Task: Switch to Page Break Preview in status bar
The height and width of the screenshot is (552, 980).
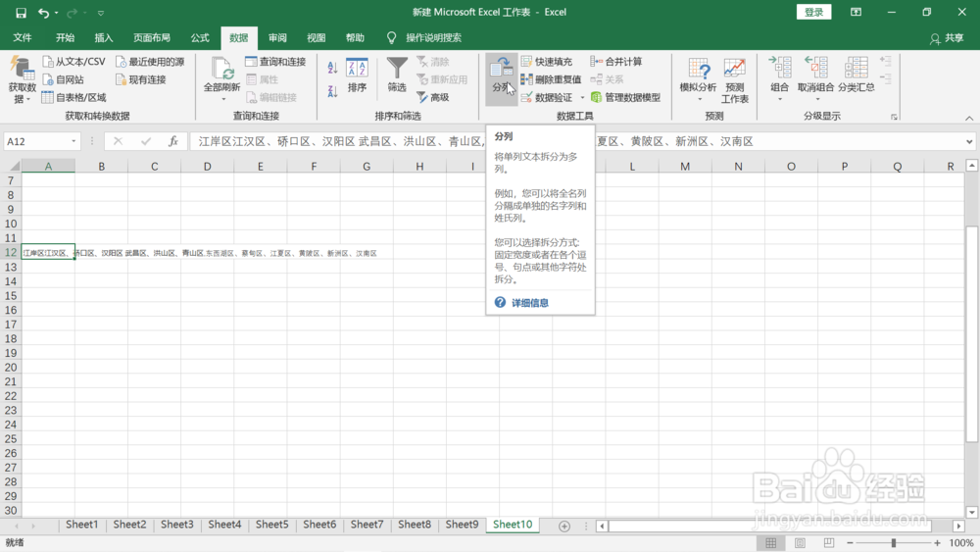Action: tap(829, 542)
